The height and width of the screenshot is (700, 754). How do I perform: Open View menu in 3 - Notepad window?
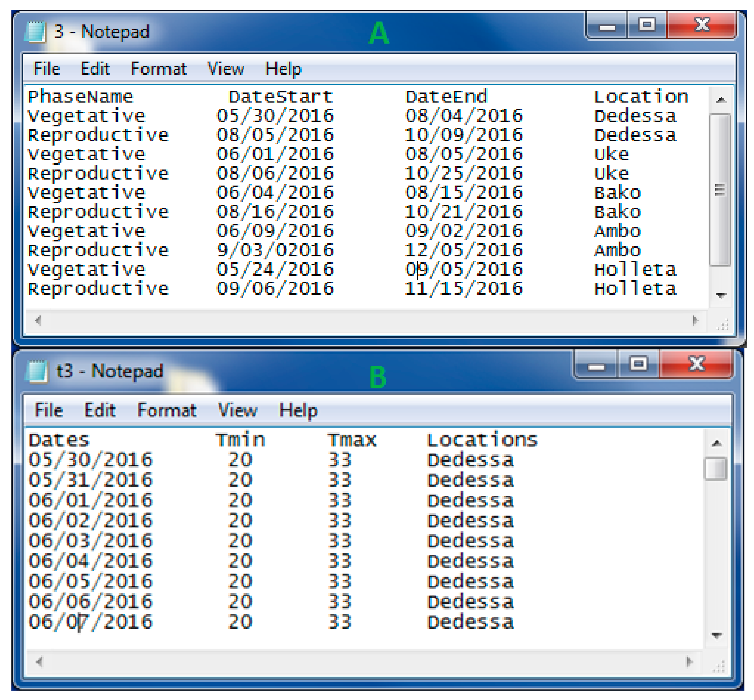point(226,69)
